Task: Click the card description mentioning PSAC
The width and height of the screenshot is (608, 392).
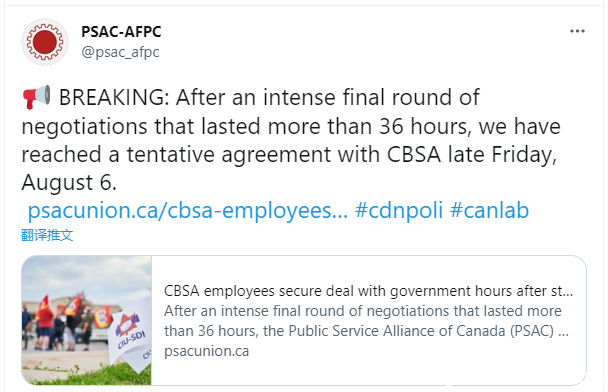Action: click(366, 321)
